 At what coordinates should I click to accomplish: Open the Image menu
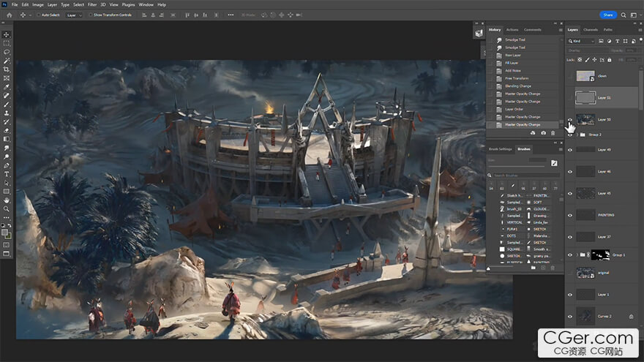(38, 4)
